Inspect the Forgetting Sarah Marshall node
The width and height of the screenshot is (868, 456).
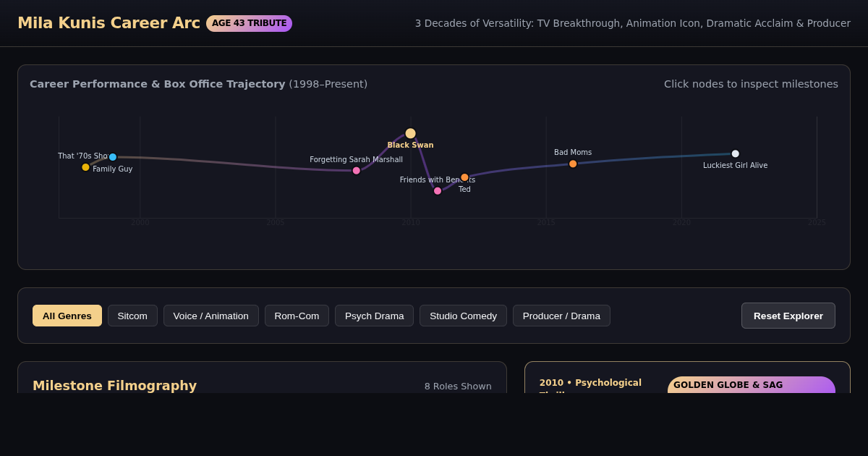coord(357,171)
